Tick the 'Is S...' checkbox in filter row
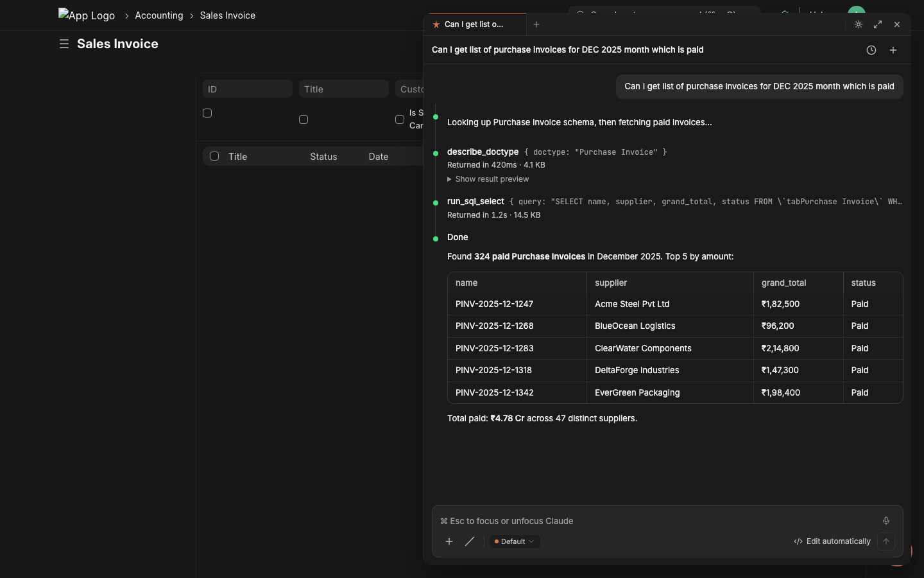This screenshot has width=924, height=578. coord(400,119)
